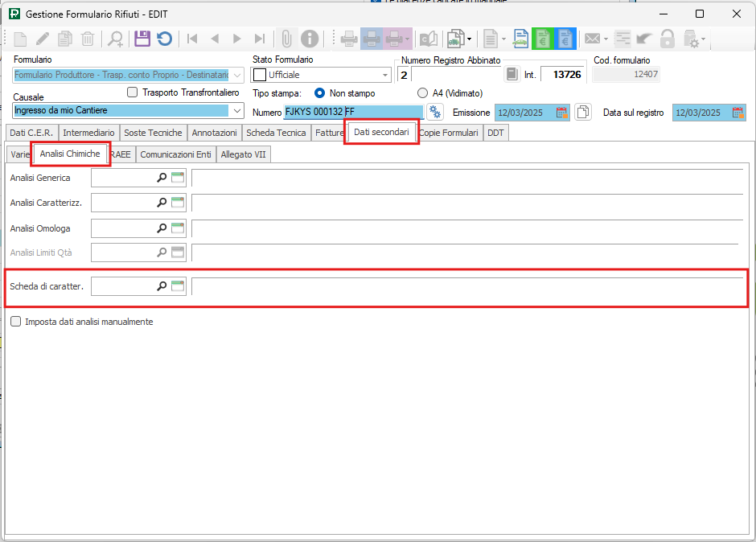
Task: Click the gear icon next to Numero field
Action: pos(435,112)
